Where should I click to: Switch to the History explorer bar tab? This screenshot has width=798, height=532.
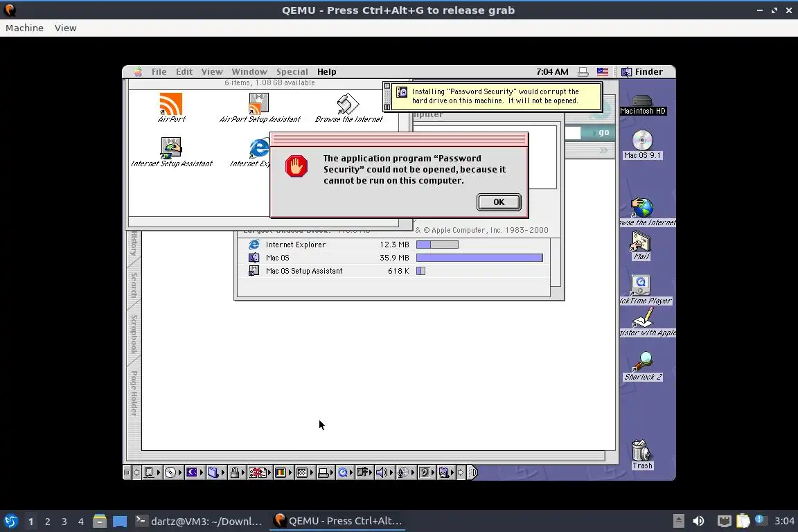click(134, 243)
